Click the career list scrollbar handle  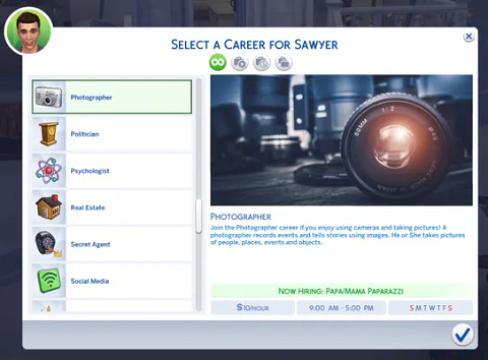point(199,216)
